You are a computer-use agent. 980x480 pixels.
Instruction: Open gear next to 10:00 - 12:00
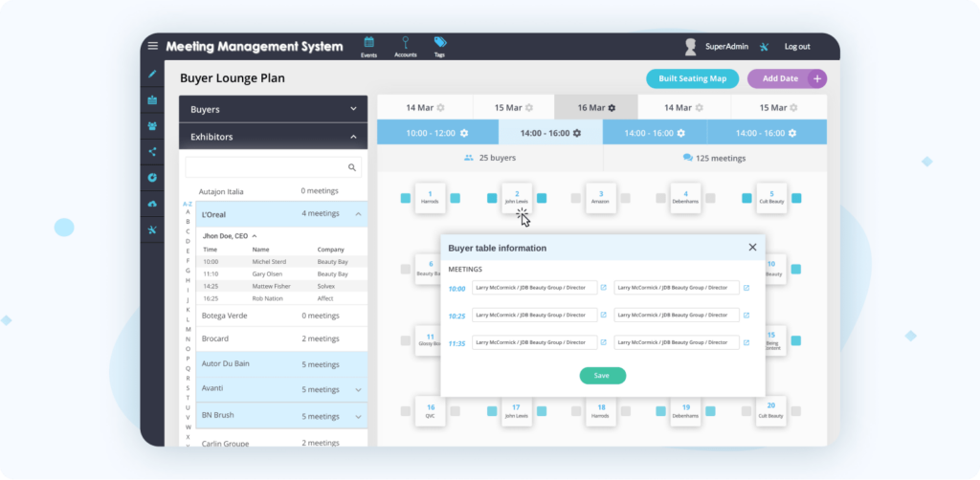point(464,133)
